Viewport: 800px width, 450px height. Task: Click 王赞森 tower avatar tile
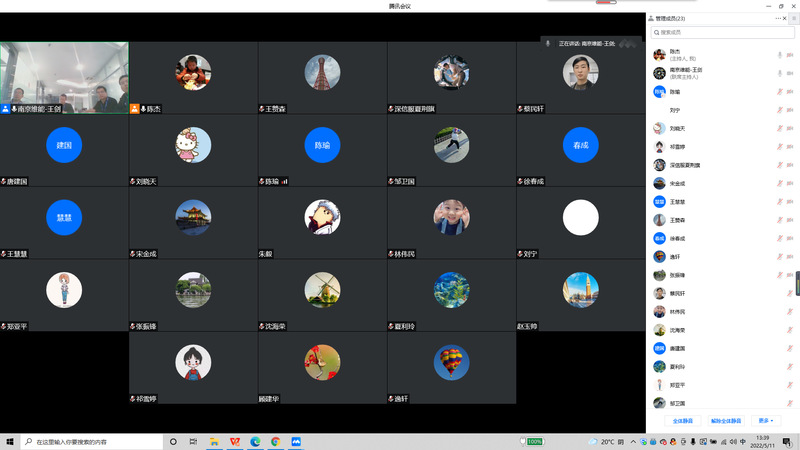322,72
